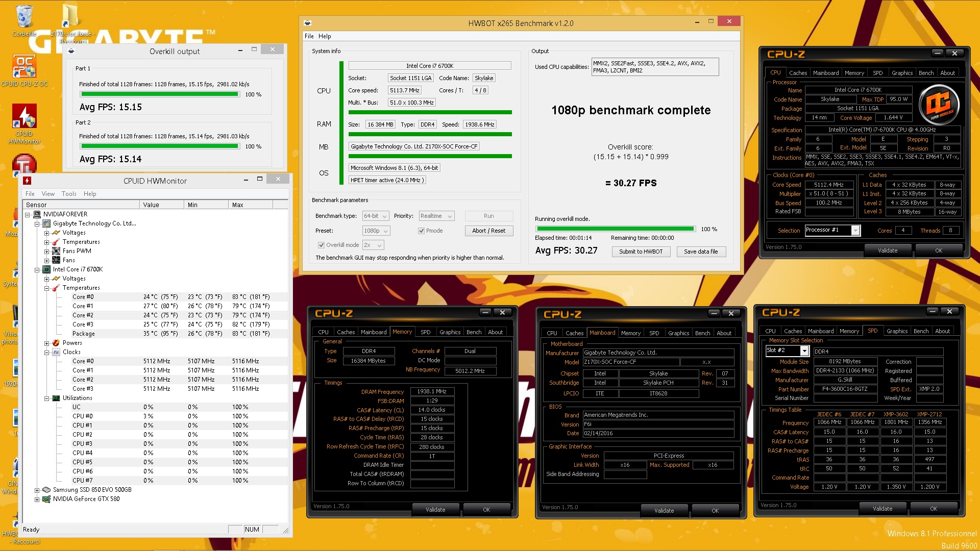Open the Priority Realtime dropdown
980x551 pixels.
(436, 216)
